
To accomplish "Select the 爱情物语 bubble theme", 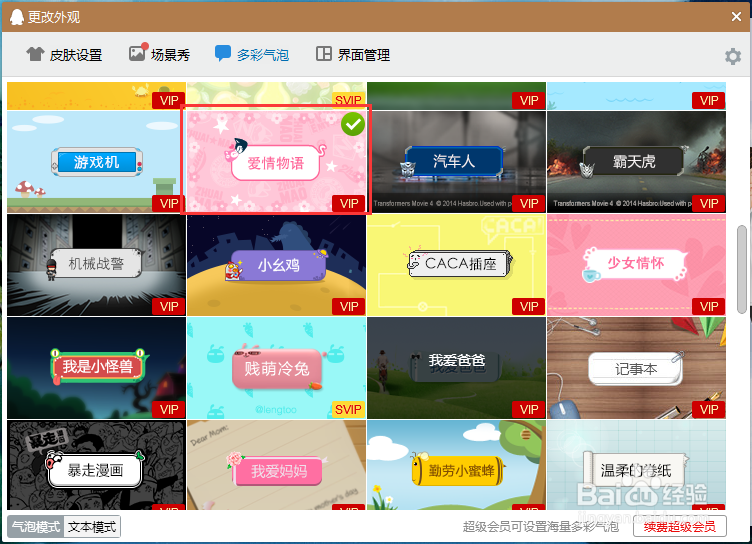I will point(276,162).
